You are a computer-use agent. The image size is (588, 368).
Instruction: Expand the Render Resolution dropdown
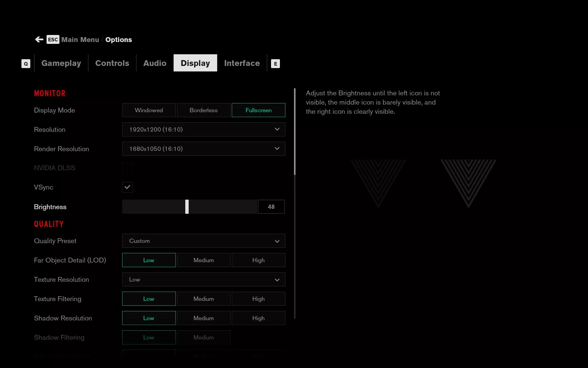pos(204,149)
